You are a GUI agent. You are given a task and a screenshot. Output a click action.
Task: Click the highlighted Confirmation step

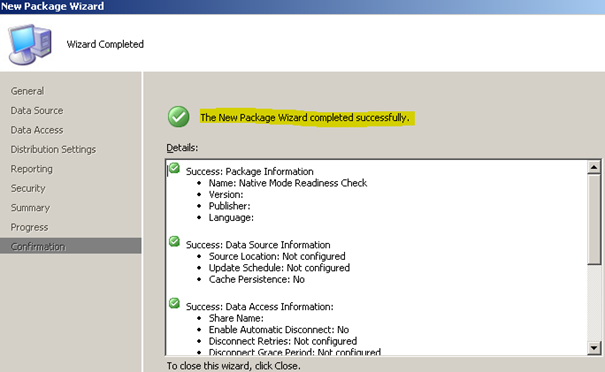(x=71, y=246)
